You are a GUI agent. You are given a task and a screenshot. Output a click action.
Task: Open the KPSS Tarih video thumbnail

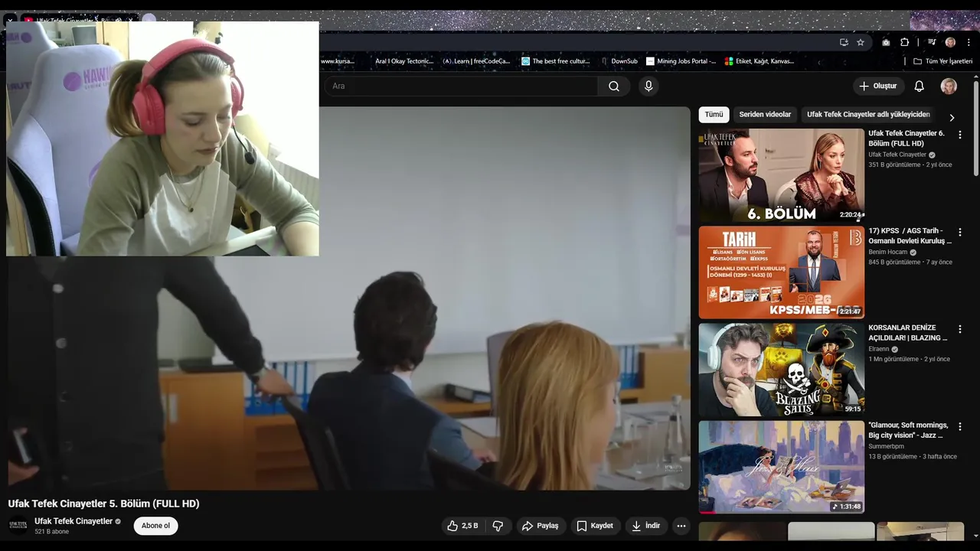tap(781, 272)
